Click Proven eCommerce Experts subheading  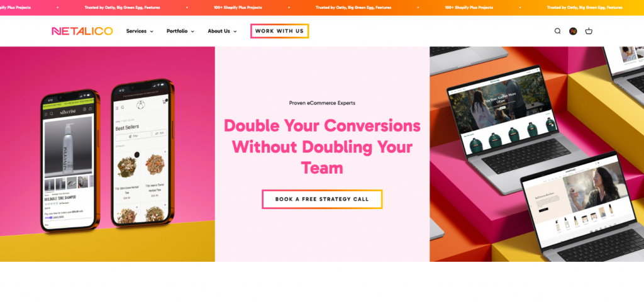click(x=322, y=103)
